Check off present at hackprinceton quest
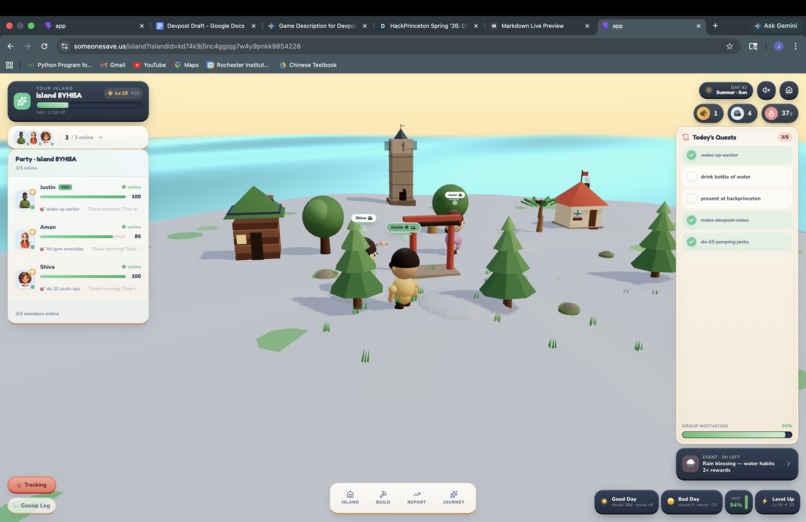The height and width of the screenshot is (522, 806). [691, 198]
